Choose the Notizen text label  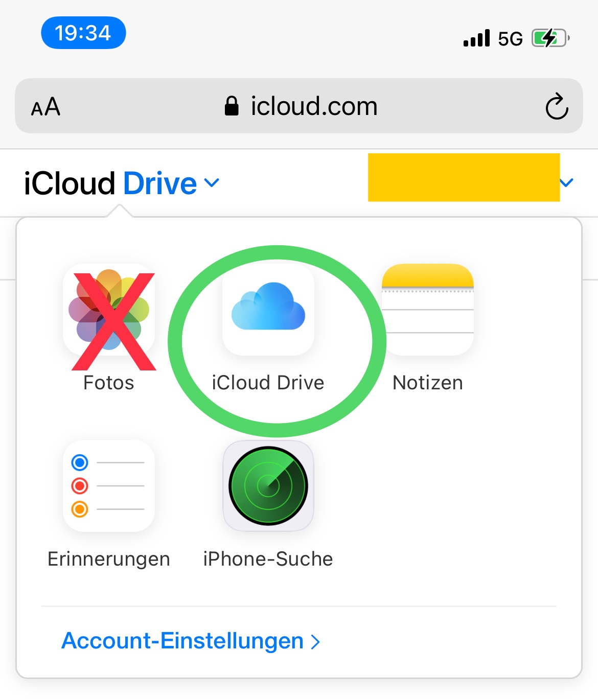click(x=428, y=383)
